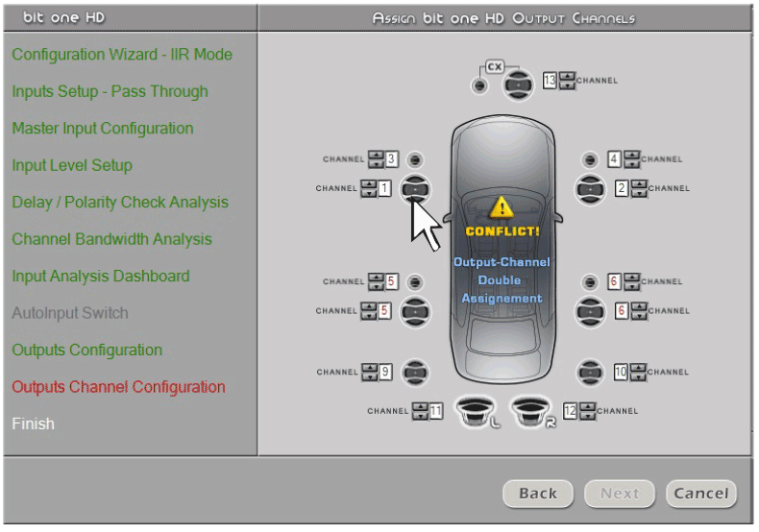Click channel number field showing 13
This screenshot has height=532, width=759.
coord(550,81)
